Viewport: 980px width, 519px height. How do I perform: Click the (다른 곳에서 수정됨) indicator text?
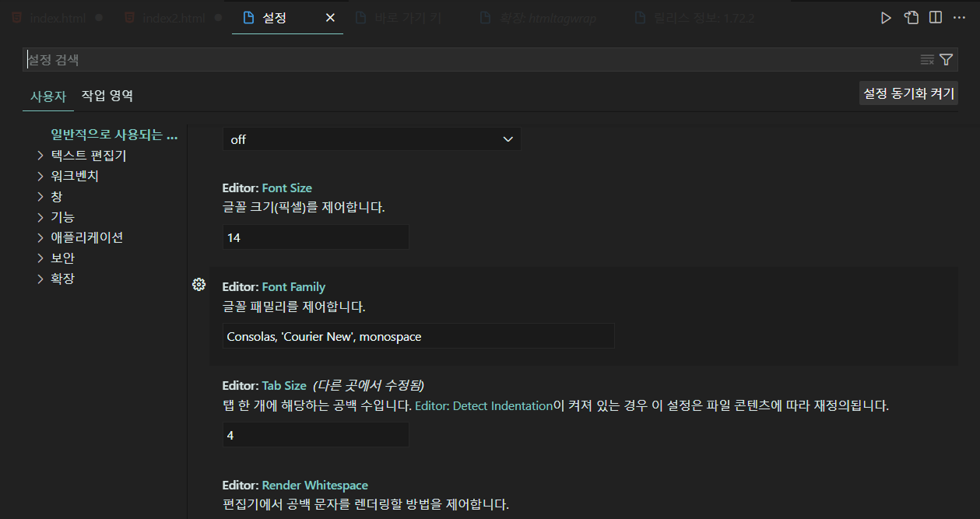[368, 385]
